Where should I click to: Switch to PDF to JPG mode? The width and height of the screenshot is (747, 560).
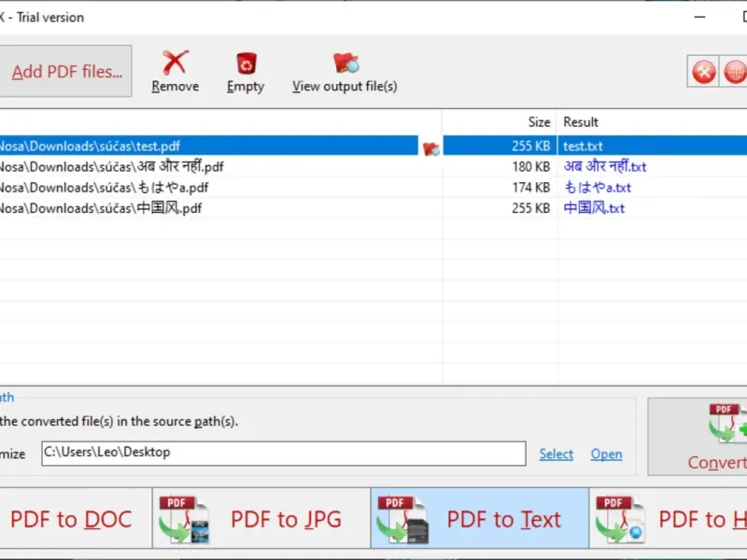point(261,519)
